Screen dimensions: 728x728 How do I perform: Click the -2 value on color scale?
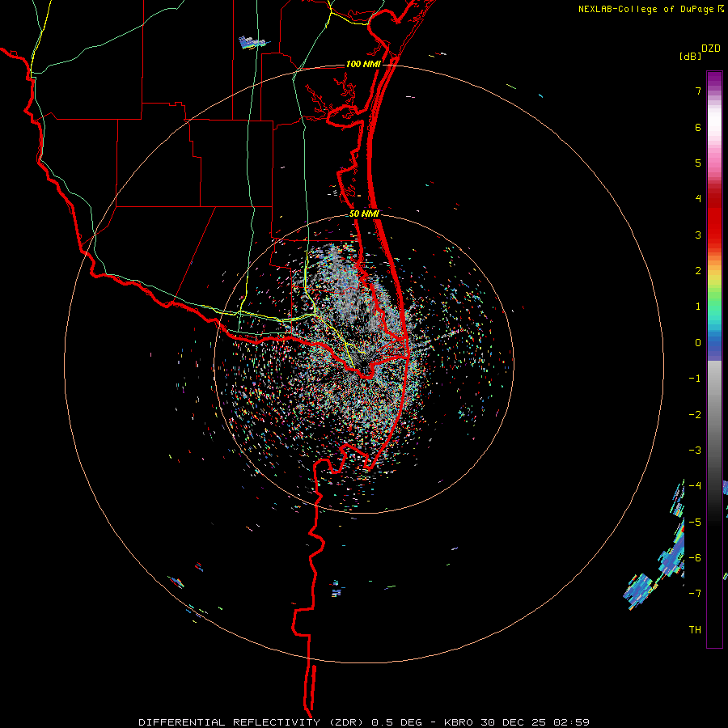coord(695,415)
